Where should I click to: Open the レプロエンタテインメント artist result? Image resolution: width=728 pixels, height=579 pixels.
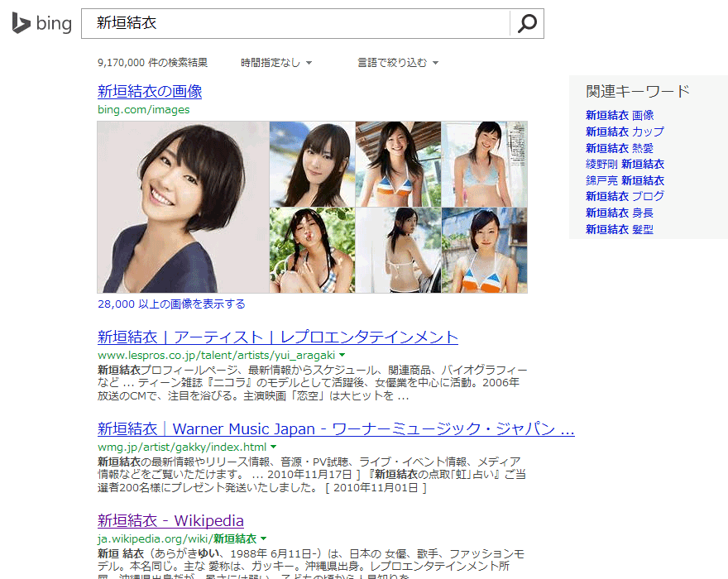278,337
